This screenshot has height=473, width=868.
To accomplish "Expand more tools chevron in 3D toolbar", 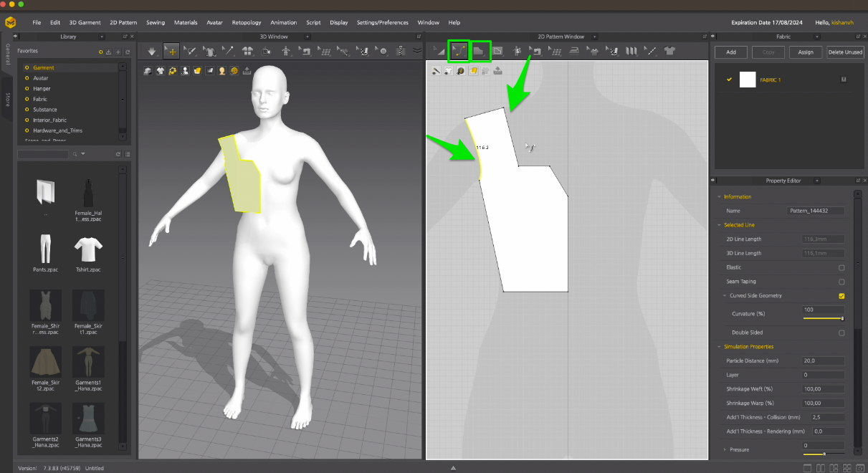I will point(417,50).
